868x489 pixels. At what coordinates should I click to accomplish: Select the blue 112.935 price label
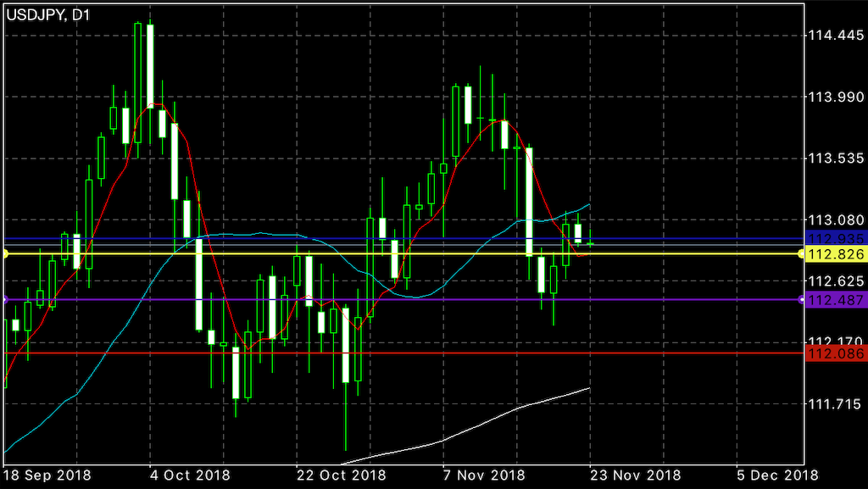click(x=836, y=238)
